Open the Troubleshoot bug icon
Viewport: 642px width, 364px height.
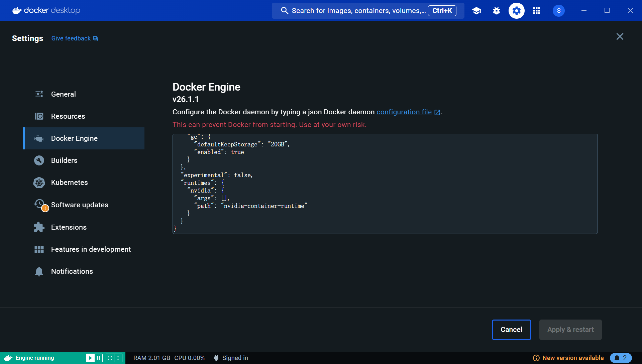497,11
